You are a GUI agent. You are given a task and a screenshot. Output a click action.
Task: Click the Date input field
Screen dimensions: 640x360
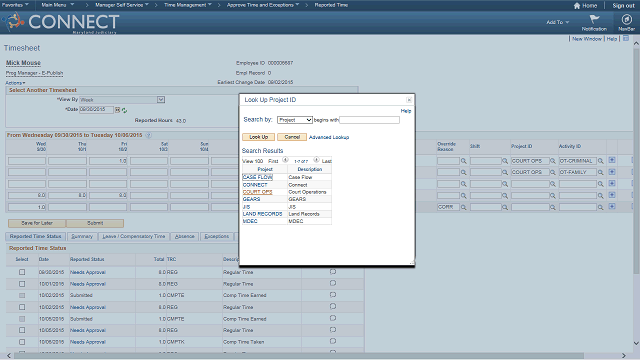point(96,109)
